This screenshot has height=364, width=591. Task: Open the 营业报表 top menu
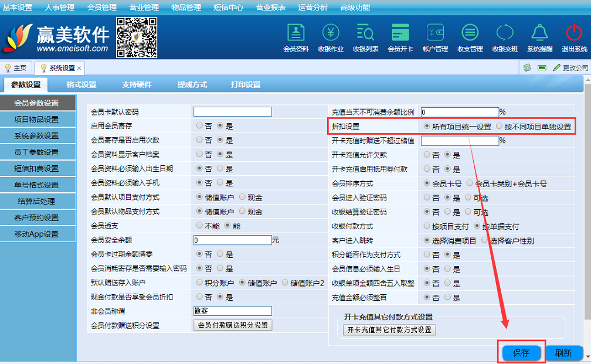[x=270, y=8]
